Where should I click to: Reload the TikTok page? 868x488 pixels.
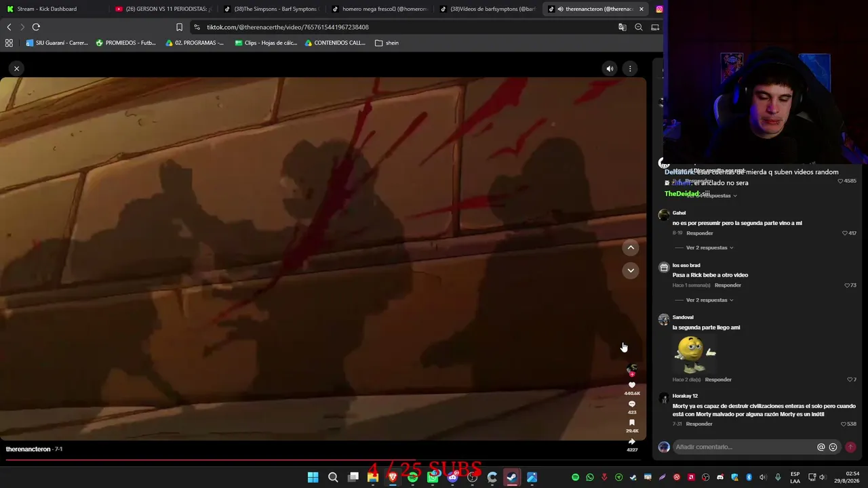pyautogui.click(x=36, y=27)
